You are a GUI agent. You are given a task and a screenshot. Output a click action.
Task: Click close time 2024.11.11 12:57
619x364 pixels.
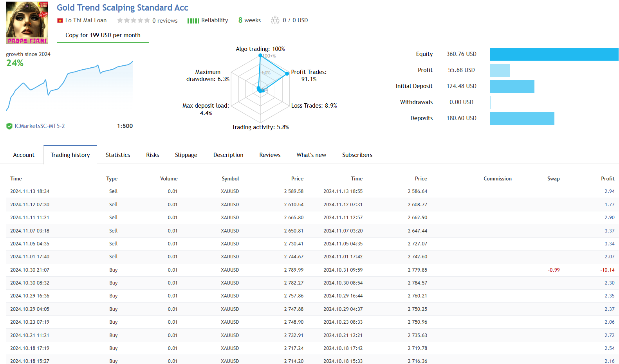[x=343, y=218]
